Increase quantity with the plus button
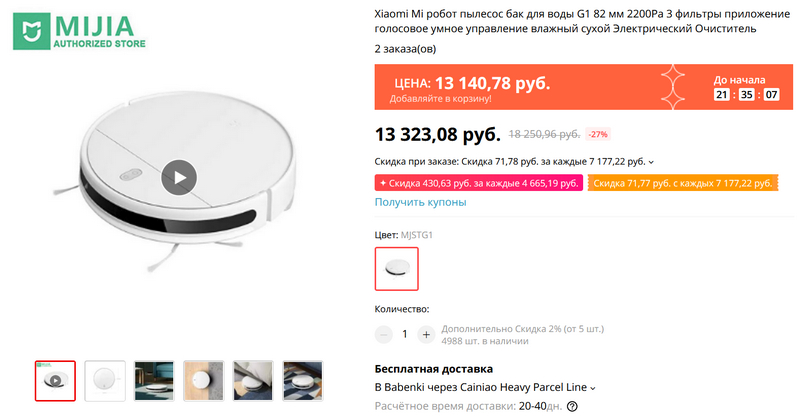 [x=426, y=335]
